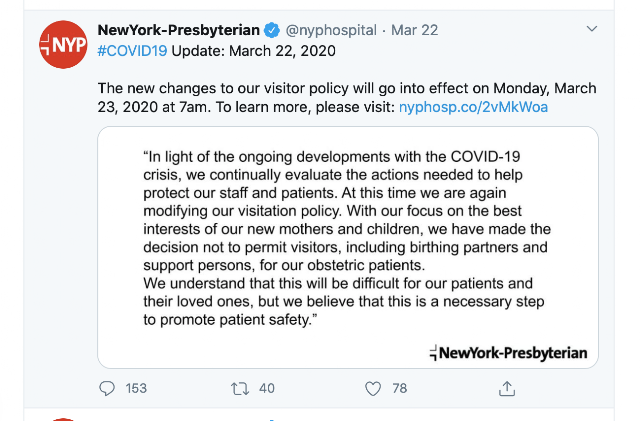Retweet with the arrows icon
This screenshot has height=421, width=640.
click(x=240, y=388)
